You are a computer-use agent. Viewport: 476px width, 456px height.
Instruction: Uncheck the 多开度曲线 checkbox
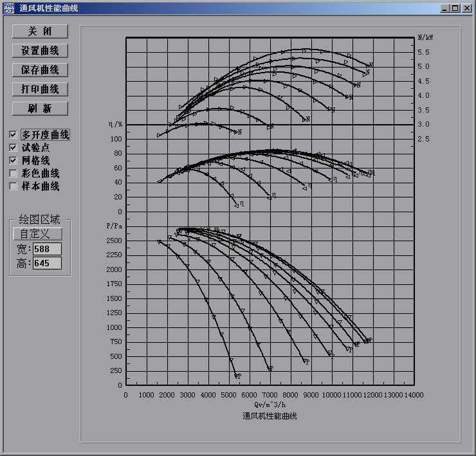pyautogui.click(x=14, y=135)
